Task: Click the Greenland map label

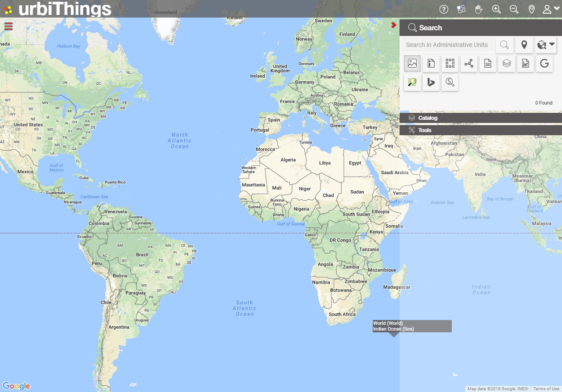Action: click(x=166, y=12)
